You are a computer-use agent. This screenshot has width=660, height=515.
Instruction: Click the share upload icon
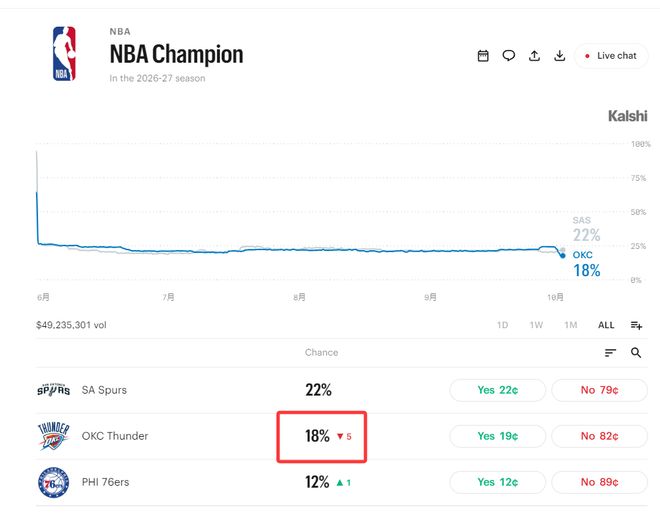534,56
